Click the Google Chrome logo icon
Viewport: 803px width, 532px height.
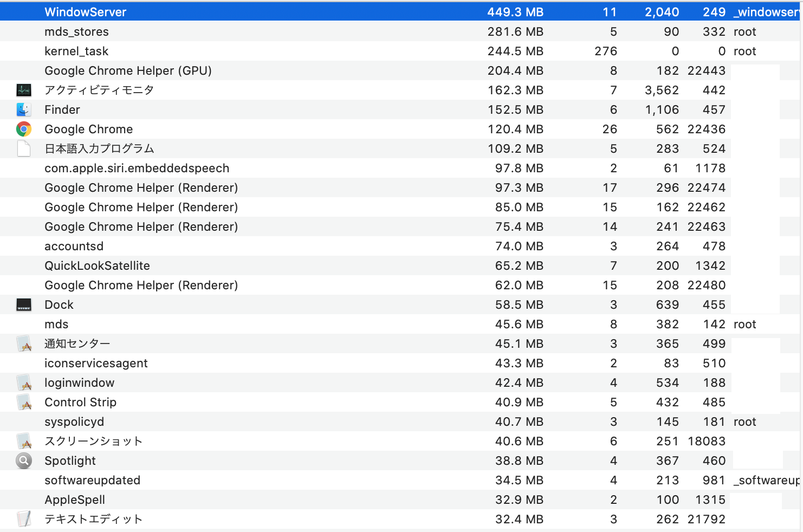tap(24, 129)
